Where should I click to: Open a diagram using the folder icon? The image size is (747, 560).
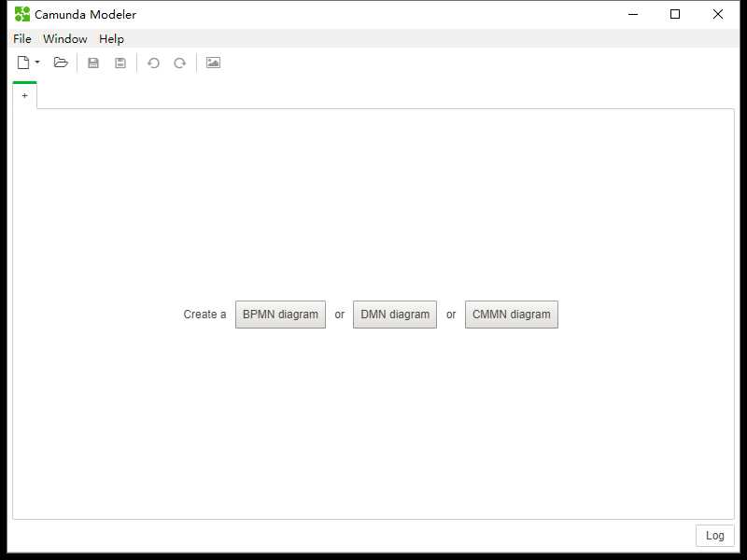tap(61, 63)
